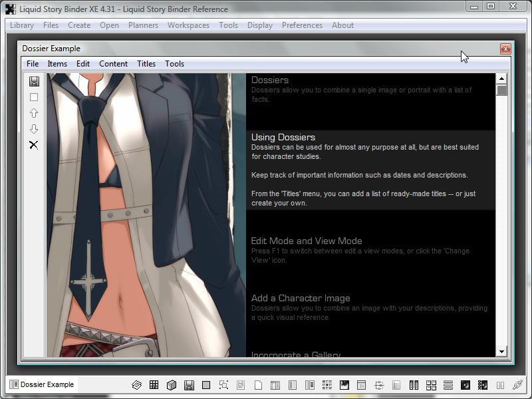Open the Workspaces menu
Image resolution: width=532 pixels, height=399 pixels.
188,25
